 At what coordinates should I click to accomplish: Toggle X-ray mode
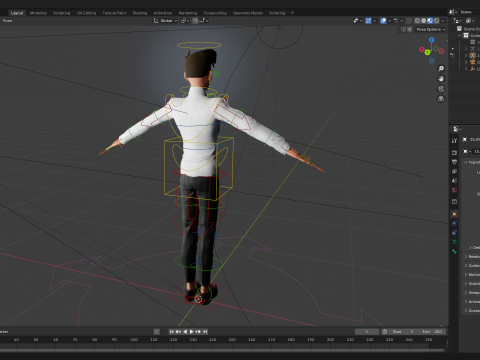pyautogui.click(x=409, y=21)
